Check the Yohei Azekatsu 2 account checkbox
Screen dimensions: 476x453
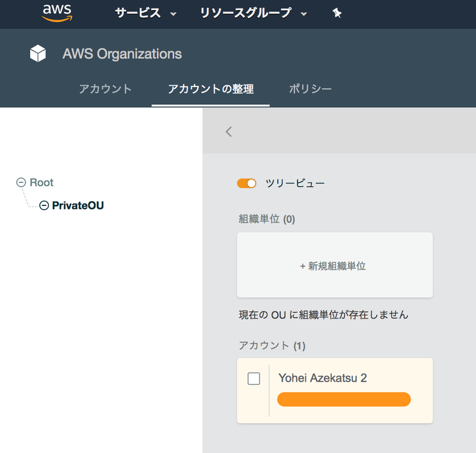click(254, 379)
